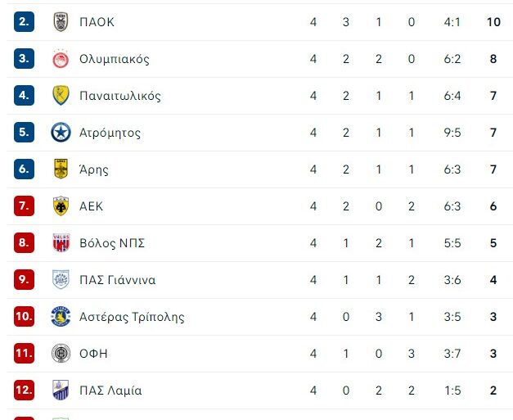513x420 pixels.
Task: Click the Αστέρας Τρίπολης logo
Action: [x=61, y=317]
